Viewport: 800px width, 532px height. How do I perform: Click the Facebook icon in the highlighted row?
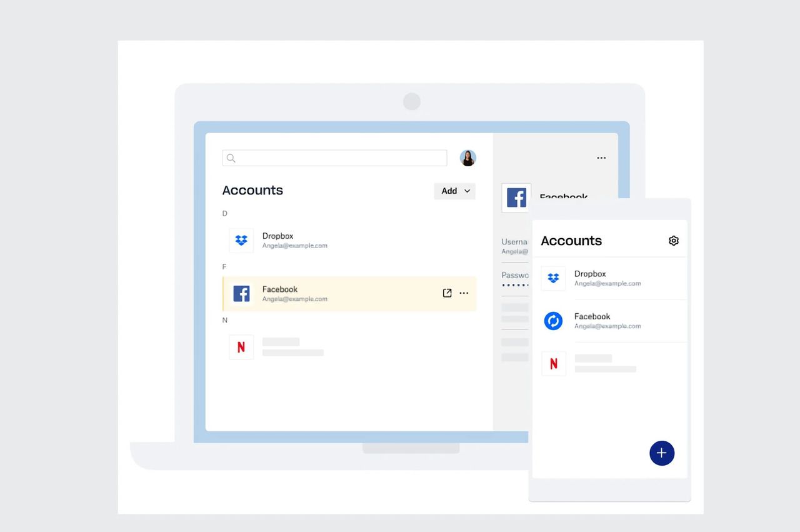(241, 293)
